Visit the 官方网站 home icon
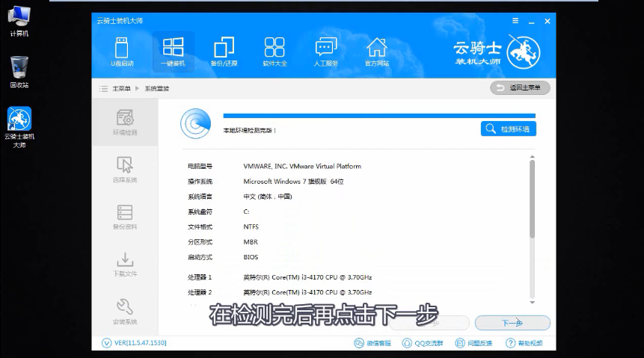The image size is (644, 358). pyautogui.click(x=377, y=52)
